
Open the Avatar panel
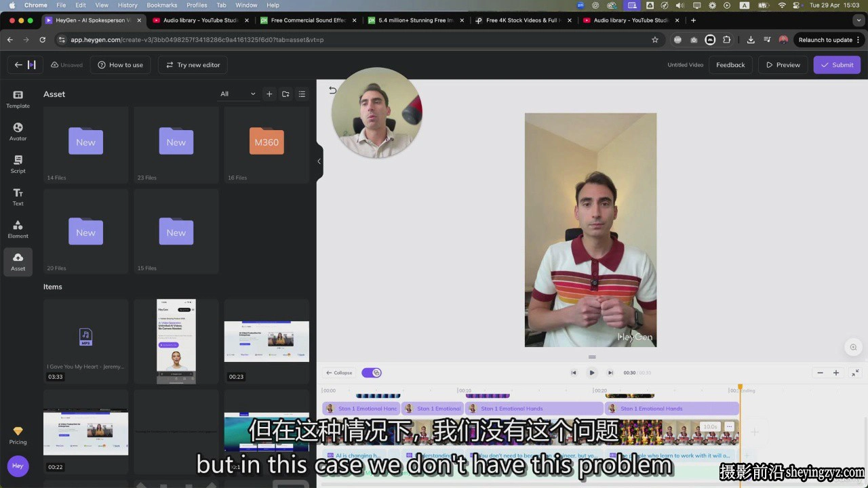tap(18, 131)
